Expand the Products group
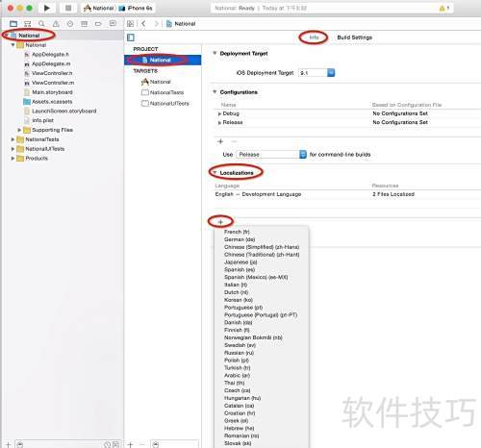481x448 pixels. coord(13,159)
